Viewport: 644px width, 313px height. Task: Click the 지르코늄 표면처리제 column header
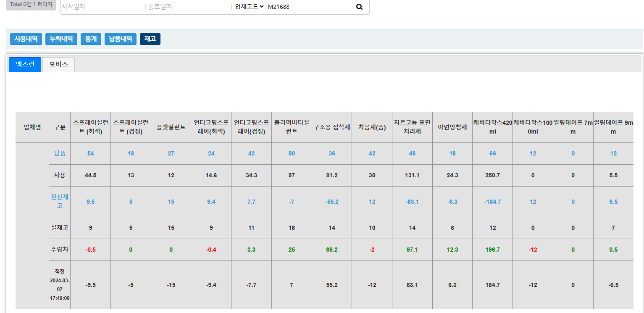[x=412, y=127]
